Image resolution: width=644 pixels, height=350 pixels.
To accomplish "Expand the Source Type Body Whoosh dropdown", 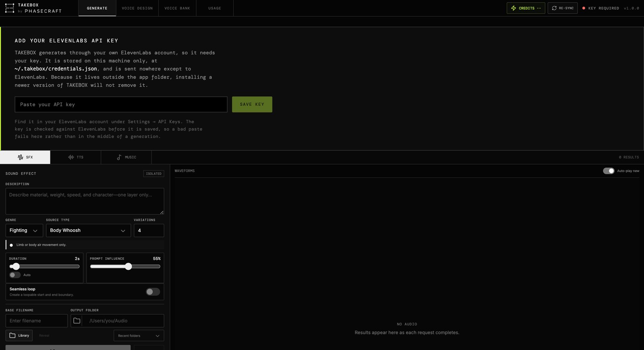I will click(x=88, y=230).
